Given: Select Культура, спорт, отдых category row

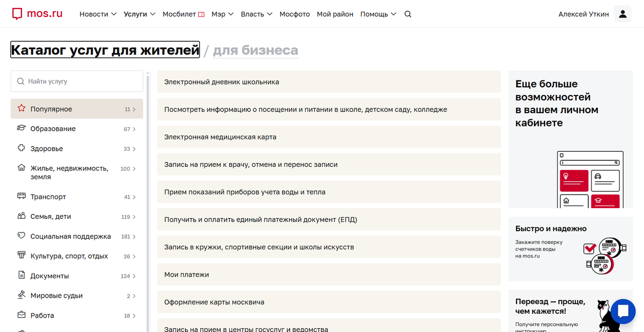Looking at the screenshot, I should [77, 256].
